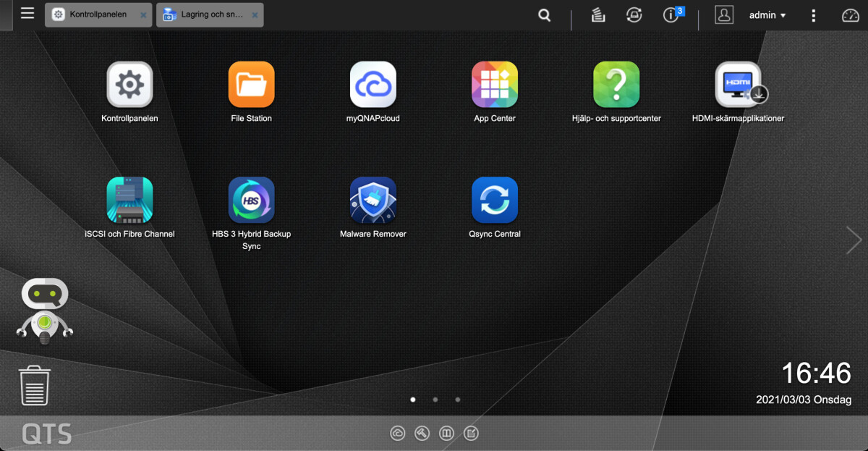The image size is (868, 451).
Task: Switch to Kontrollpanelen tab
Action: point(98,14)
